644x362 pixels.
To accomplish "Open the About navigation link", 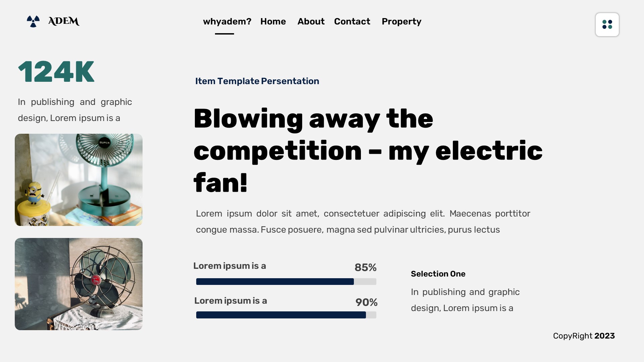I will tap(311, 21).
